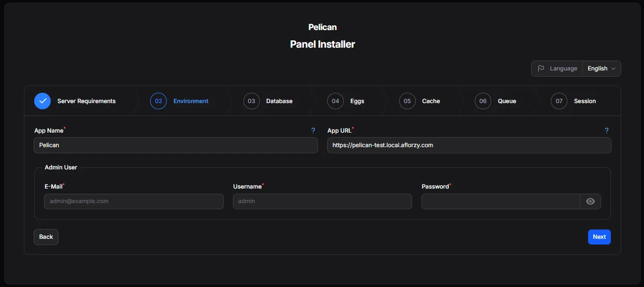Open the English language dropdown

(602, 68)
